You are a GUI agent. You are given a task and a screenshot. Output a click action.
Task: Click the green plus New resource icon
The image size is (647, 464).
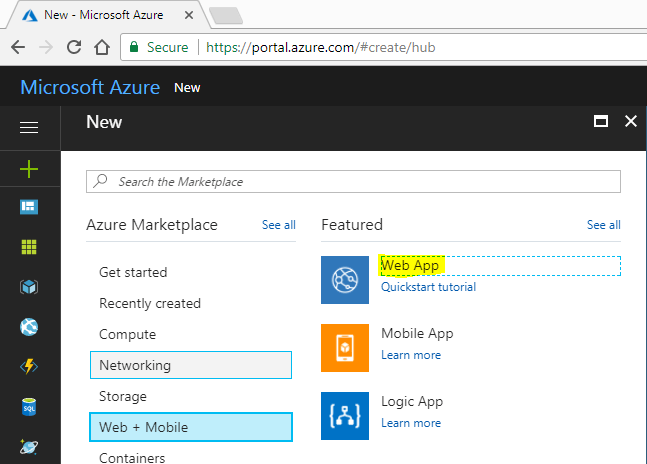click(x=29, y=169)
